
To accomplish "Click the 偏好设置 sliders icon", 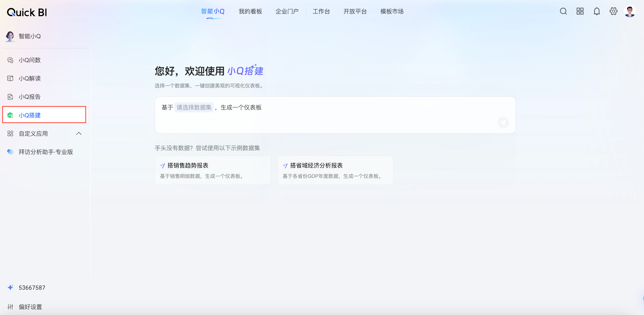I will [x=10, y=307].
